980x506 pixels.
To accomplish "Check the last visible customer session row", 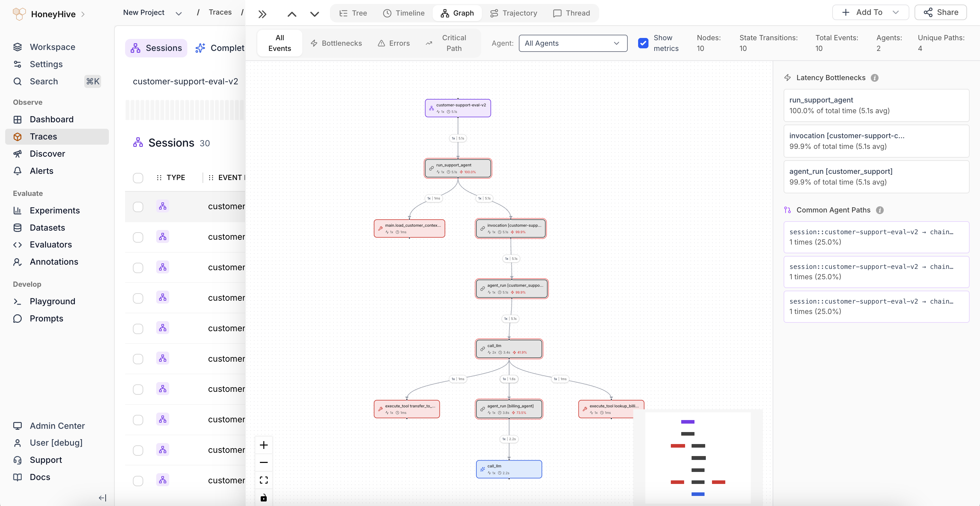I will tap(138, 481).
